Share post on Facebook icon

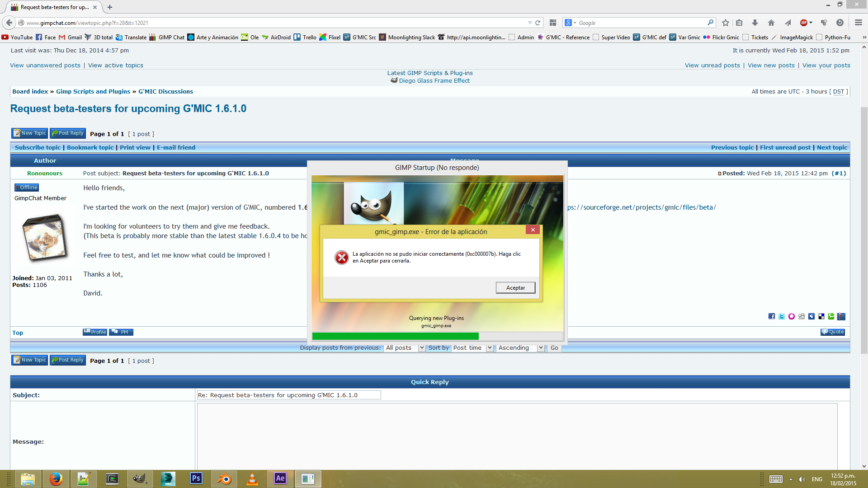(772, 316)
